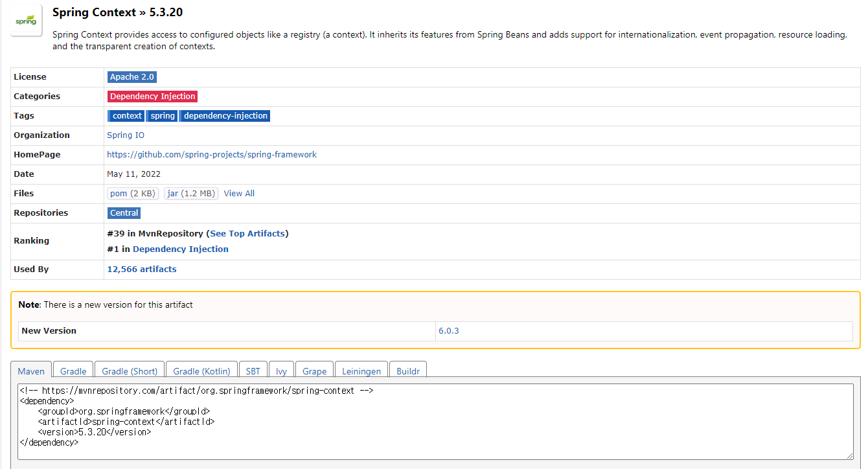The height and width of the screenshot is (469, 868).
Task: Click the 'HomePage' row label
Action: tap(37, 155)
